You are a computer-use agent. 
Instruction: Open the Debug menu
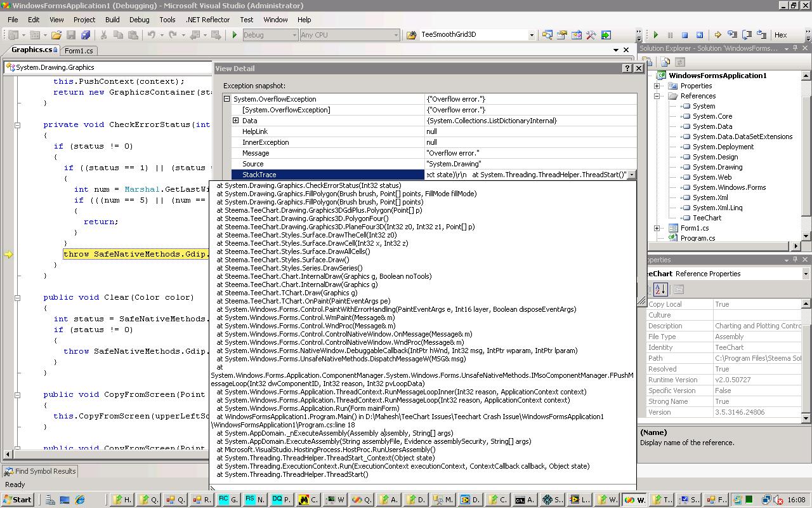click(139, 20)
